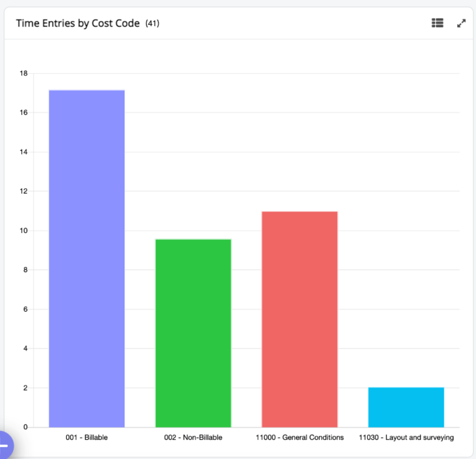Image resolution: width=476 pixels, height=459 pixels.
Task: Click '11000 - General Conditions' axis label
Action: [299, 437]
